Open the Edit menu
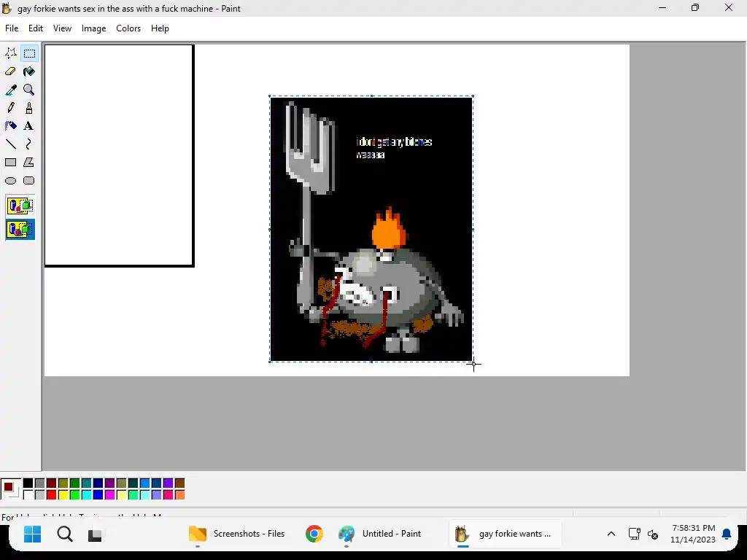 point(36,28)
